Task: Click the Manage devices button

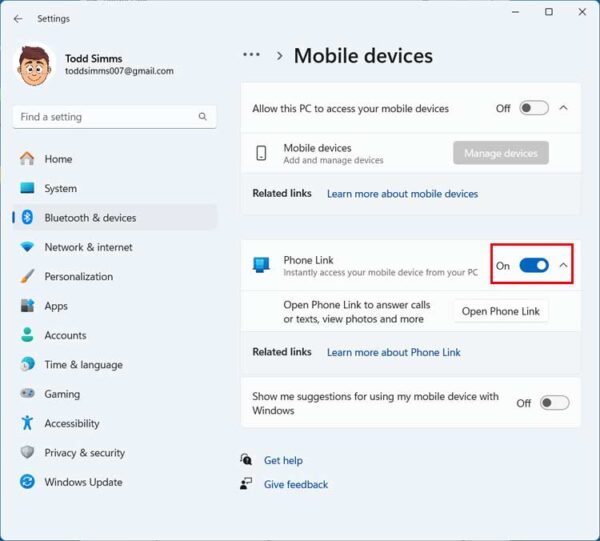Action: pyautogui.click(x=501, y=153)
